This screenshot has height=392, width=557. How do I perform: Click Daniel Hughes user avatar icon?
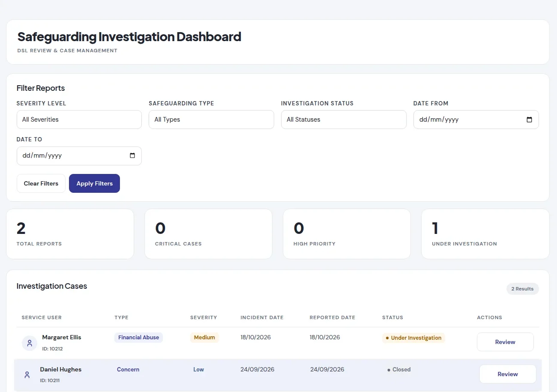(27, 375)
